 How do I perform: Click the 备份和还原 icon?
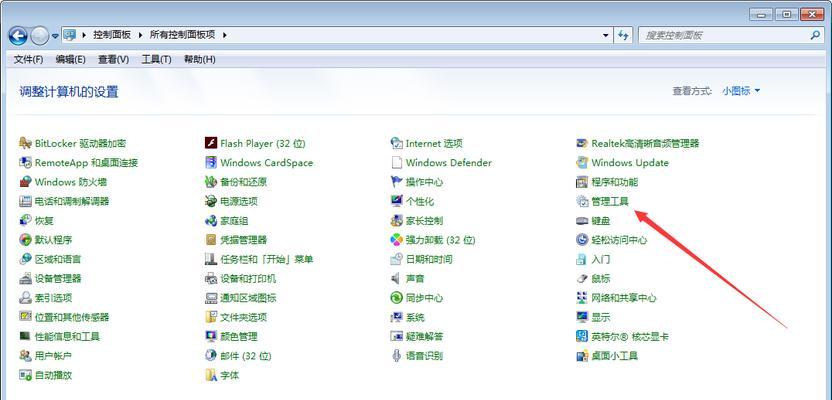[x=211, y=182]
